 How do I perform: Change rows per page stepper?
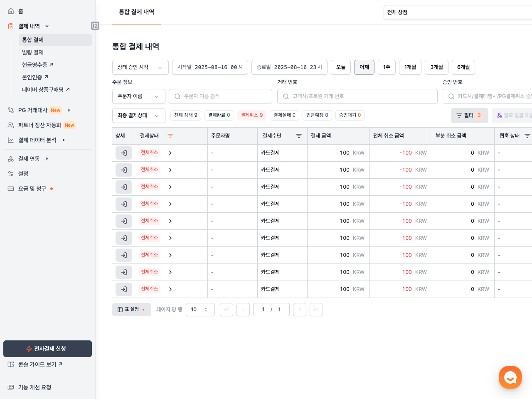(x=206, y=310)
